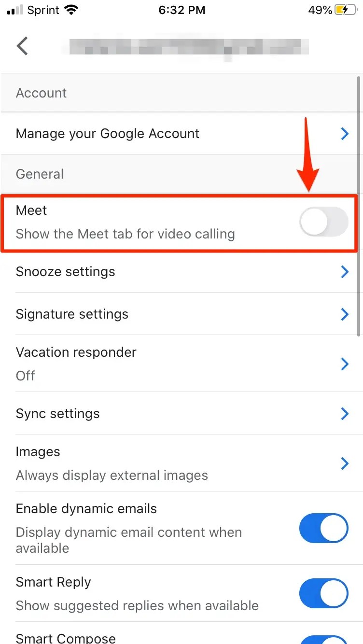Open chevron next to Manage your Google Account
Image resolution: width=363 pixels, height=644 pixels.
coord(345,134)
